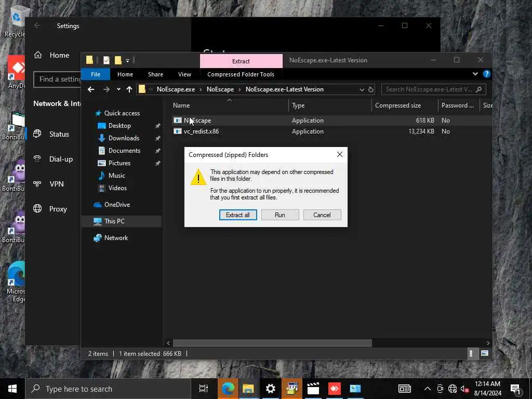Go back with the Explorer back arrow
The image size is (532, 399).
pos(91,89)
